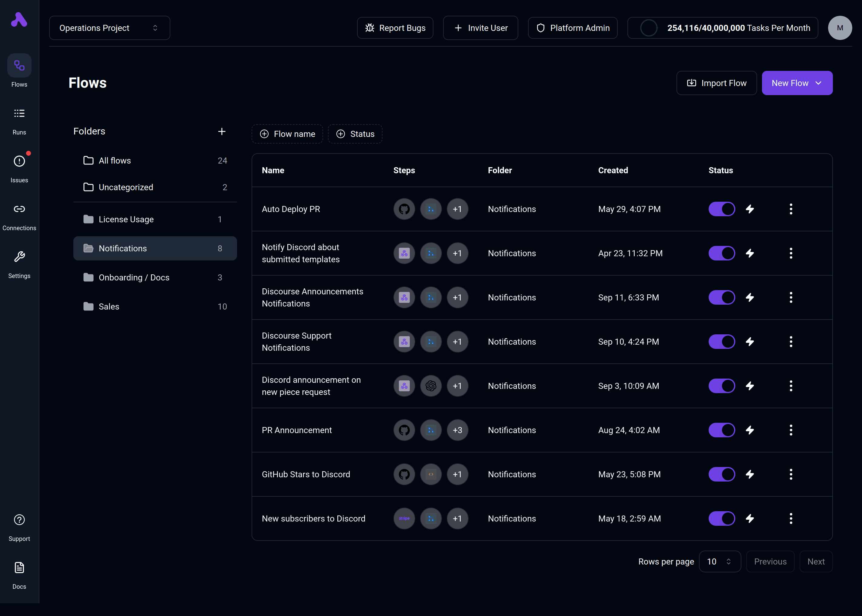This screenshot has height=616, width=862.
Task: Open the Flows sidebar section
Action: click(19, 71)
